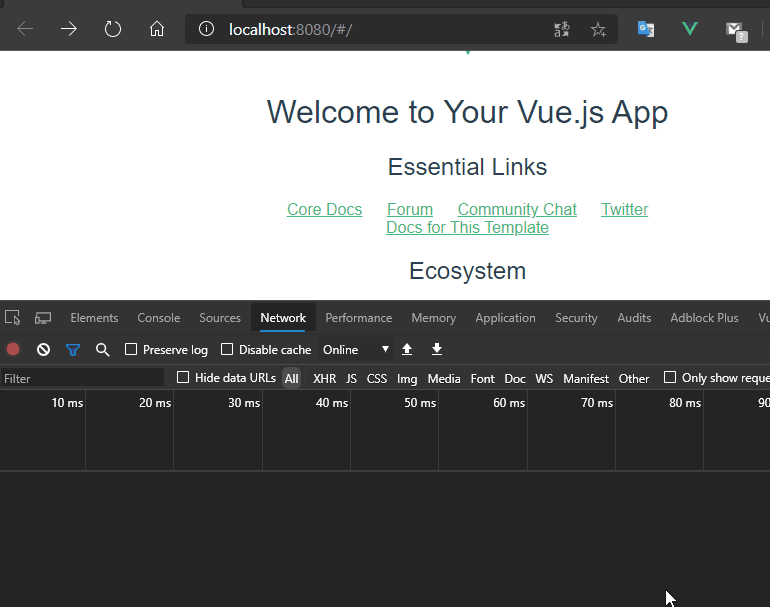The width and height of the screenshot is (770, 607).
Task: Open the Application tab
Action: (505, 318)
